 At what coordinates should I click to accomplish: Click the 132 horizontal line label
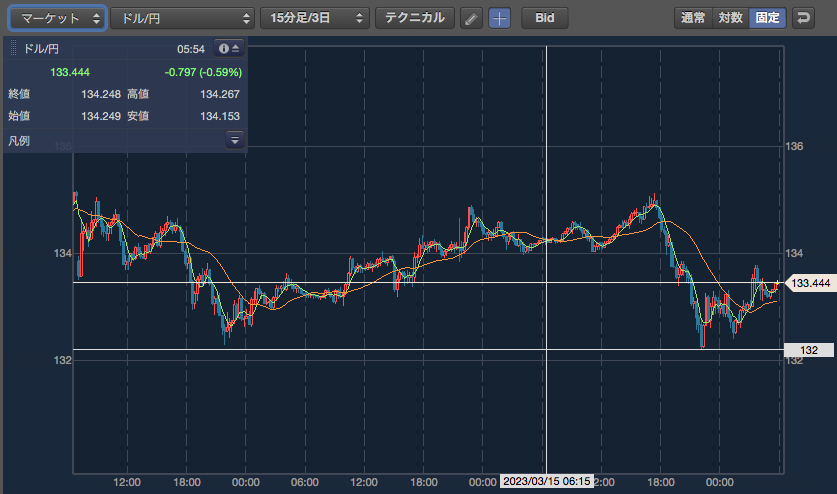point(809,350)
